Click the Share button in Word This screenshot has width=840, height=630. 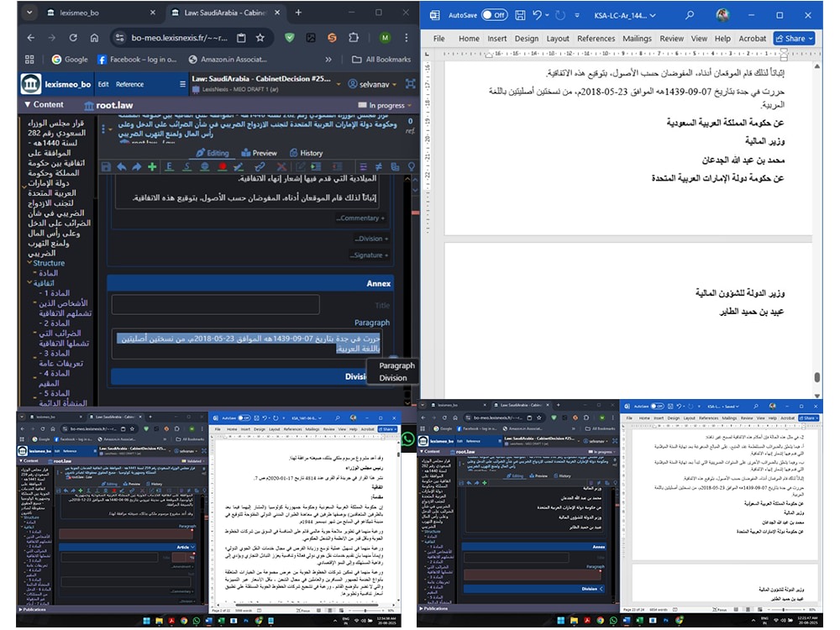coord(794,39)
